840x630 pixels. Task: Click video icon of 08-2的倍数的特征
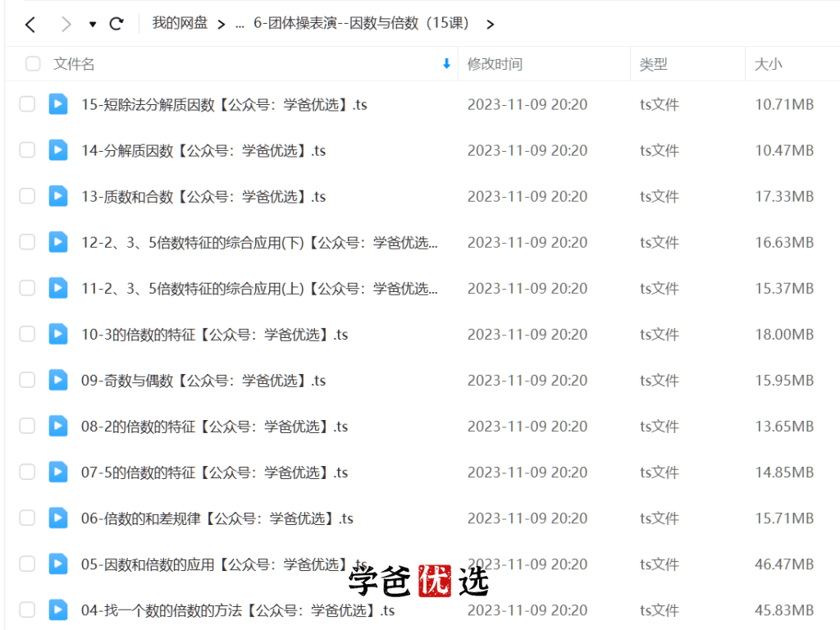[x=58, y=427]
